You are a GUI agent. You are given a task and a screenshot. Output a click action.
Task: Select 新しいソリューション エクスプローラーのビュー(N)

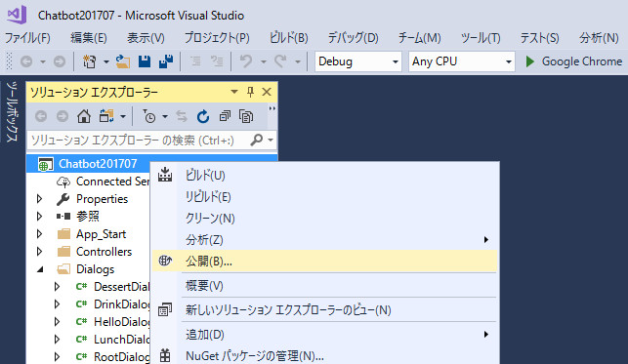324,310
